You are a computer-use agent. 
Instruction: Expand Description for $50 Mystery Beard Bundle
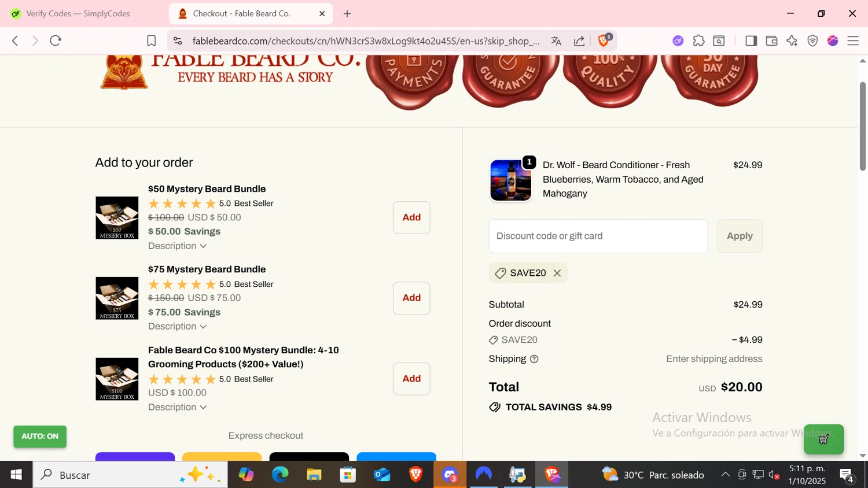pos(177,246)
